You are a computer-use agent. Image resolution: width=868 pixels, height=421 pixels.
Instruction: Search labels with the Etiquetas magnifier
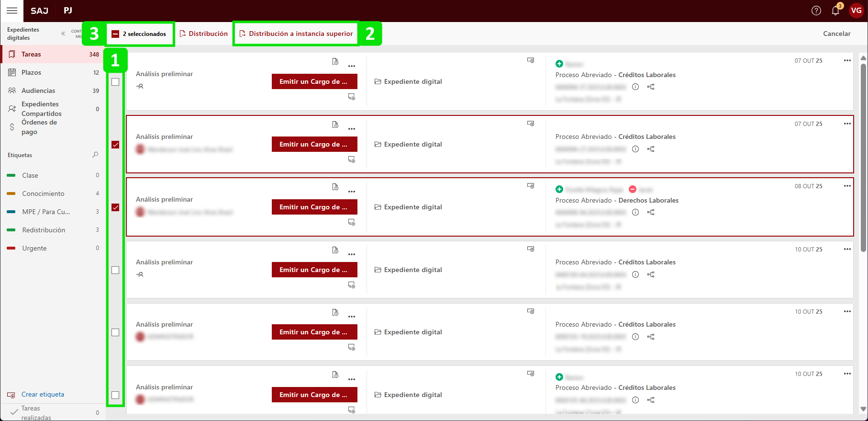tap(95, 155)
